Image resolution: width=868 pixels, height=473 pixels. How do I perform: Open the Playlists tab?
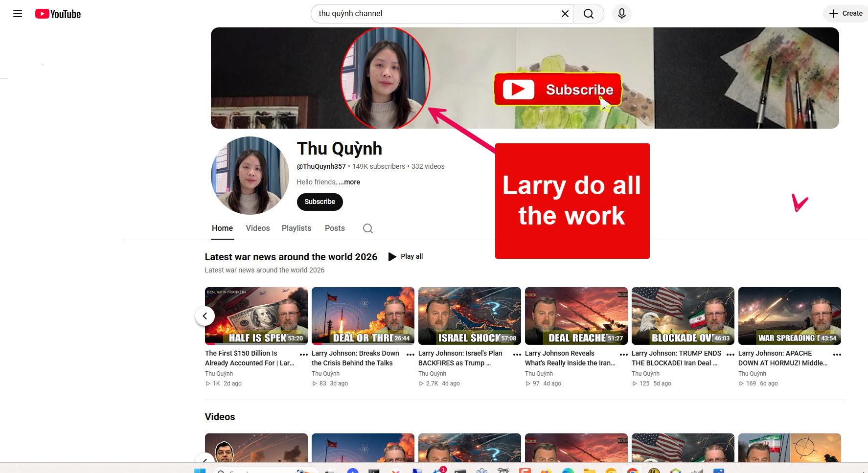point(297,228)
